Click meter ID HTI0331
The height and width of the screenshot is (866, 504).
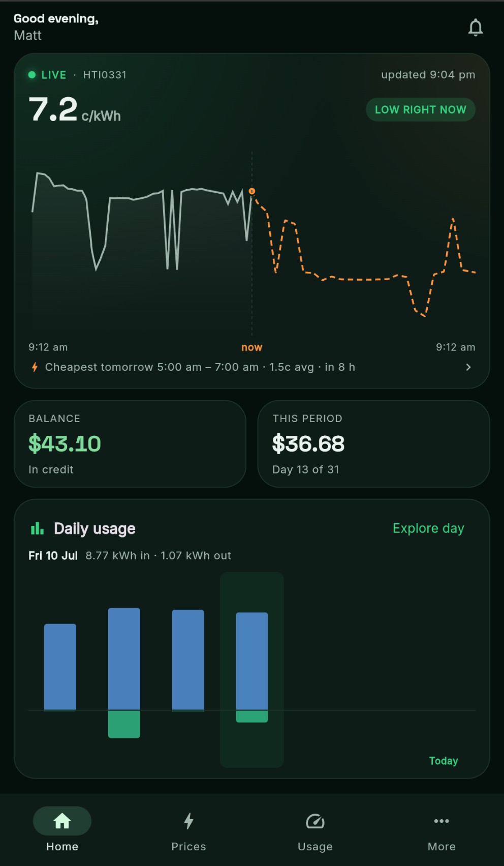coord(105,75)
